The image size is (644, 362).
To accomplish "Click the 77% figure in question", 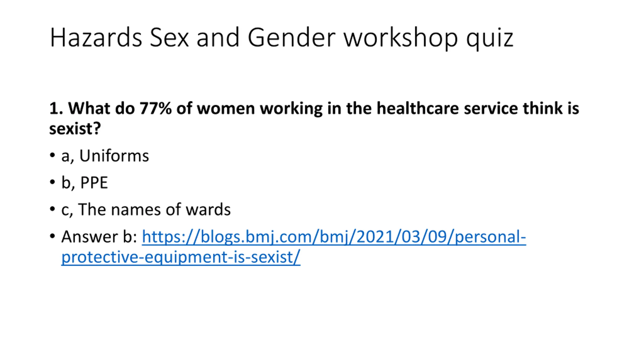I will 155,108.
